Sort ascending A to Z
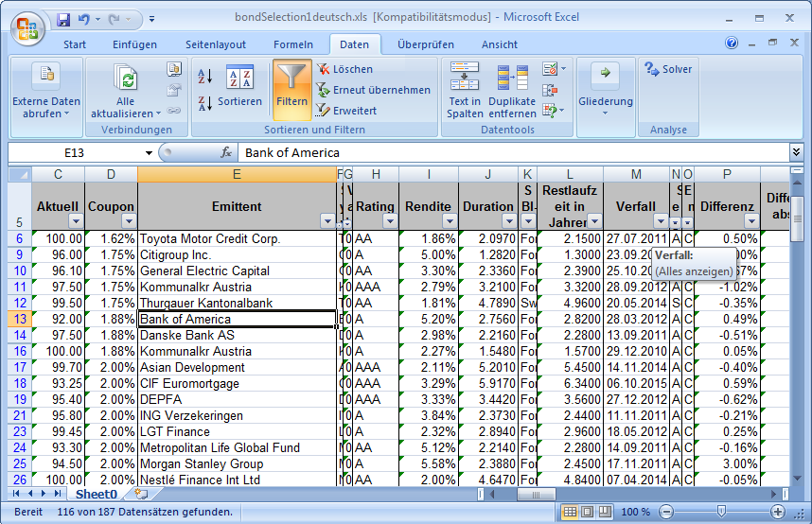This screenshot has width=812, height=524. [205, 76]
